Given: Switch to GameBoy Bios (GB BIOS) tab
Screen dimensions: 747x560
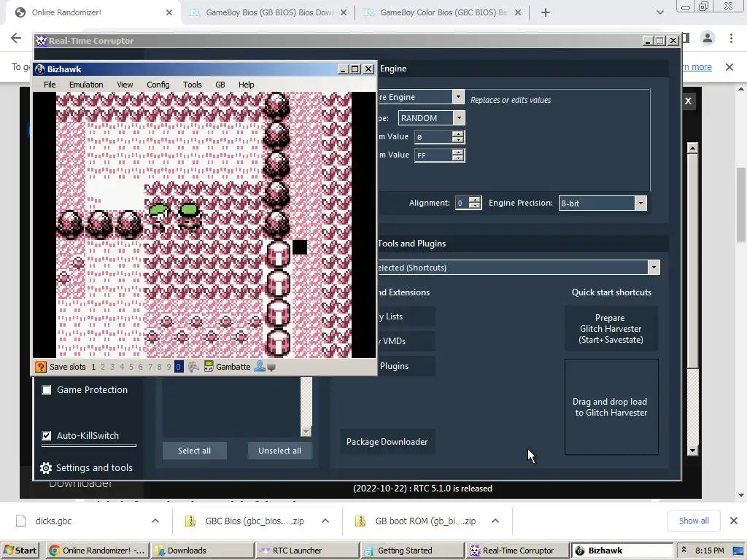Looking at the screenshot, I should tap(269, 12).
